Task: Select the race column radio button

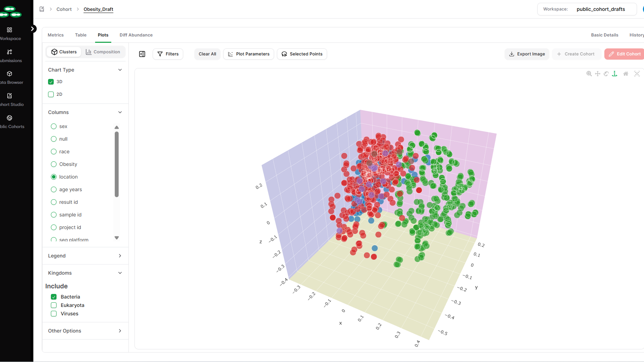Action: (x=54, y=152)
